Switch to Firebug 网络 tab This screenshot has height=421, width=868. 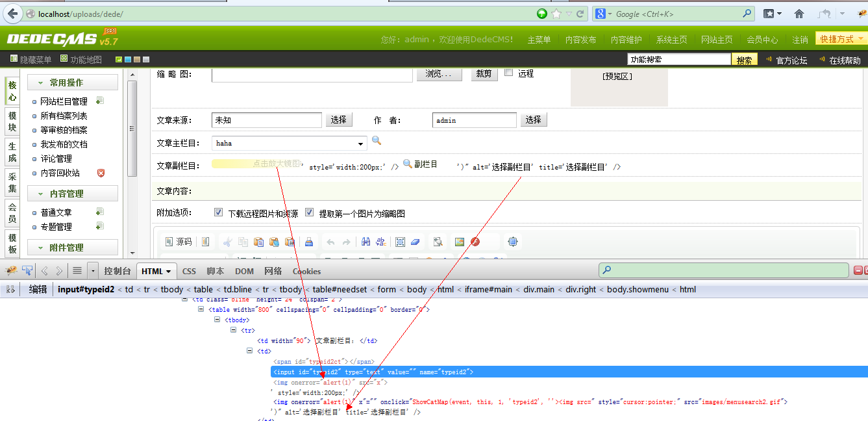tap(273, 271)
